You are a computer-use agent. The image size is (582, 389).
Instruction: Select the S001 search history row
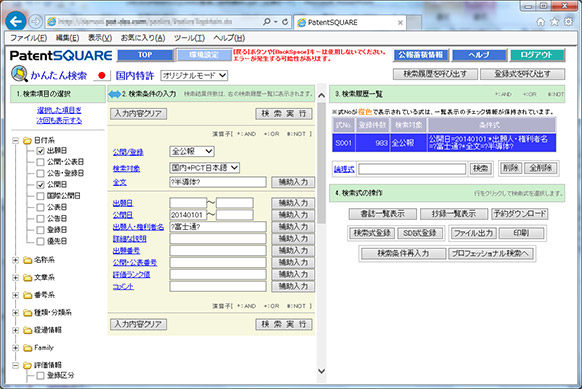pyautogui.click(x=444, y=143)
